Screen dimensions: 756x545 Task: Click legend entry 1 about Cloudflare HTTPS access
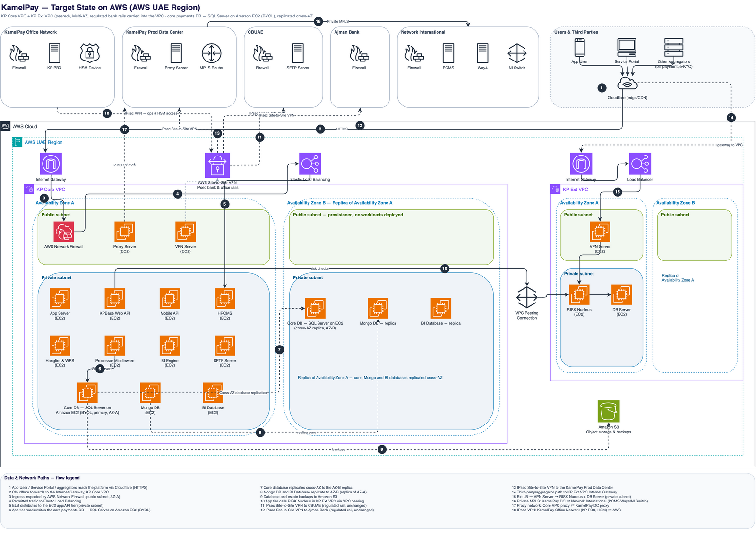78,487
